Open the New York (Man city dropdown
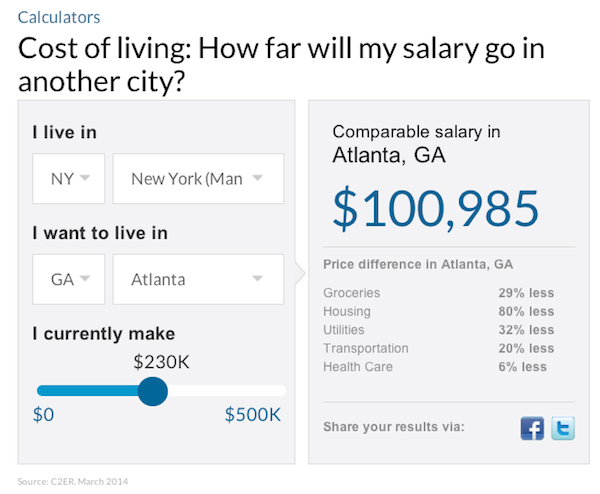Screen dimensions: 600x494 [x=198, y=179]
